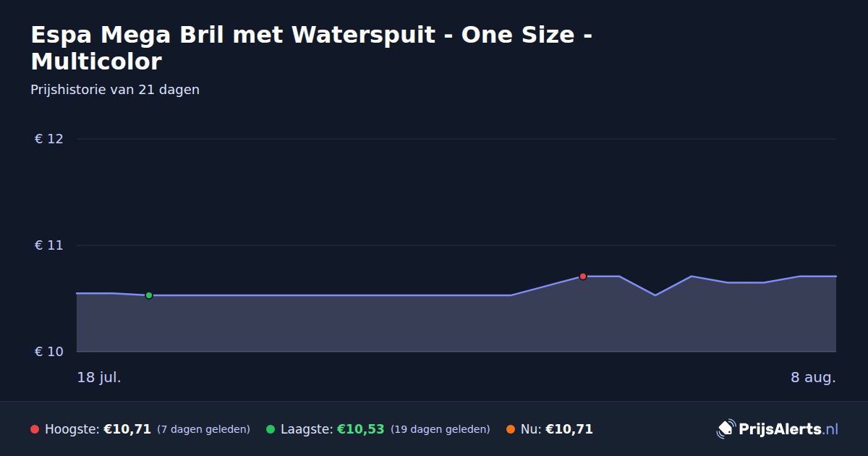Viewport: 868px width, 456px height.
Task: Click the red Hoogste legend dot
Action: (x=35, y=429)
